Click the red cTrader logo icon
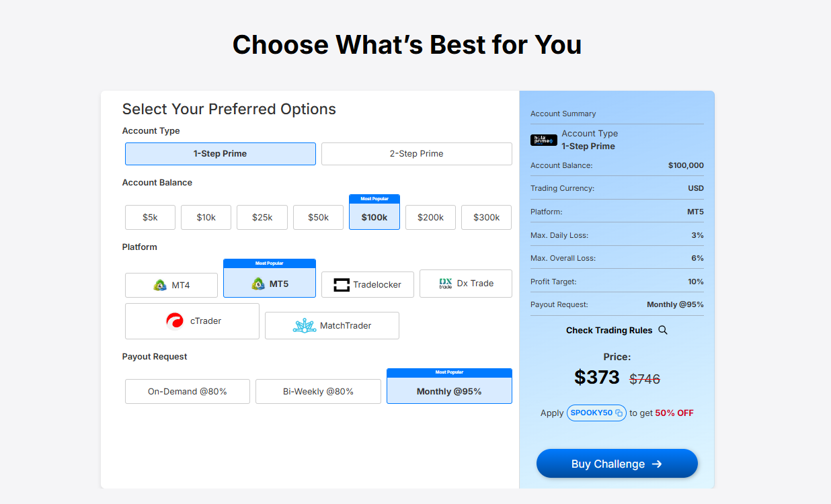The image size is (831, 504). (x=175, y=321)
